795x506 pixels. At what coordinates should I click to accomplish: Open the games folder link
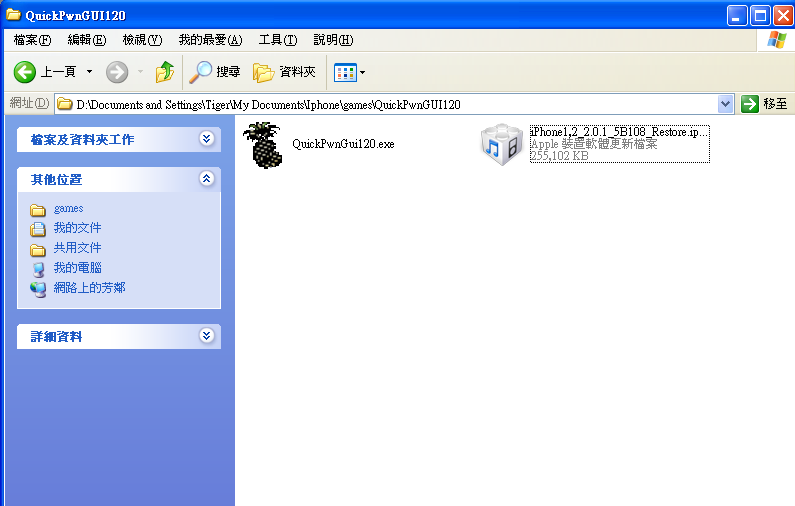click(68, 208)
